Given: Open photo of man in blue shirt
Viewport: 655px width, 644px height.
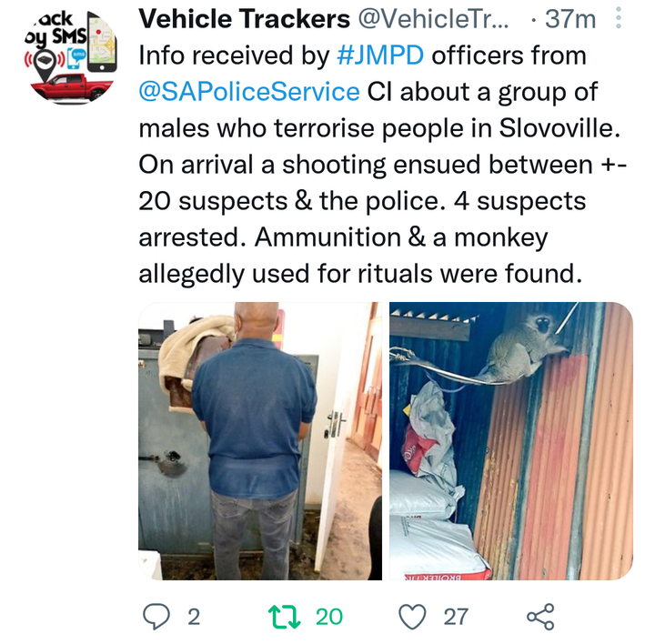Looking at the screenshot, I should click(x=260, y=440).
